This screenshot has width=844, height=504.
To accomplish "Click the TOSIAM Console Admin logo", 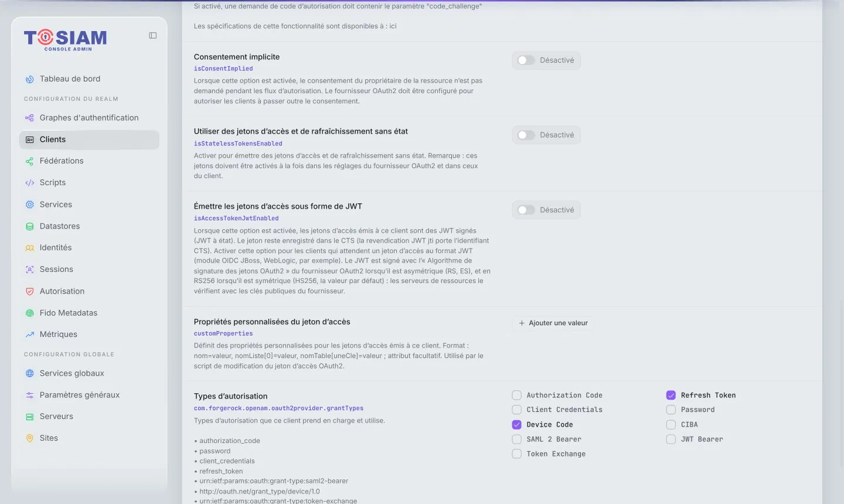I will pos(65,40).
